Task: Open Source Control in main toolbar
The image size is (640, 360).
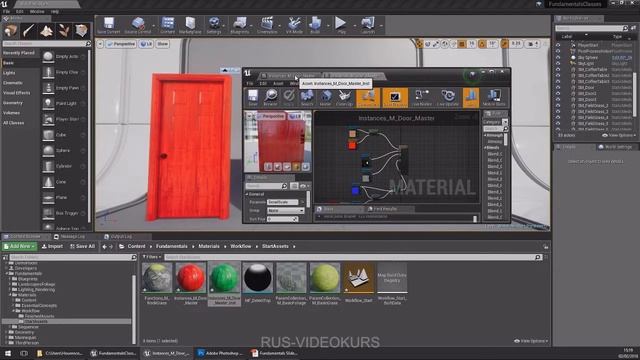Action: click(x=138, y=25)
